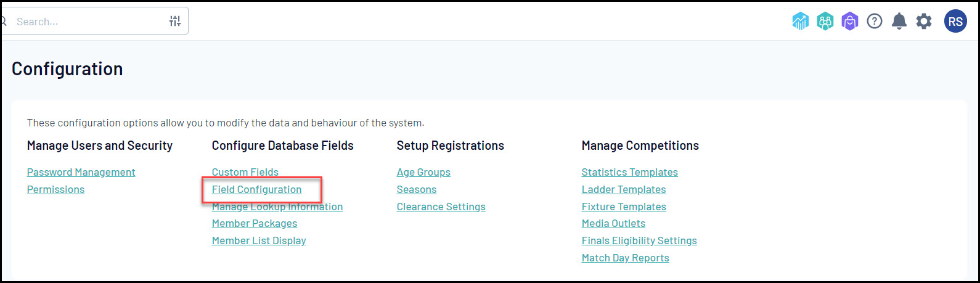Screen dimensions: 980x283
Task: Go to Permissions settings
Action: 55,189
